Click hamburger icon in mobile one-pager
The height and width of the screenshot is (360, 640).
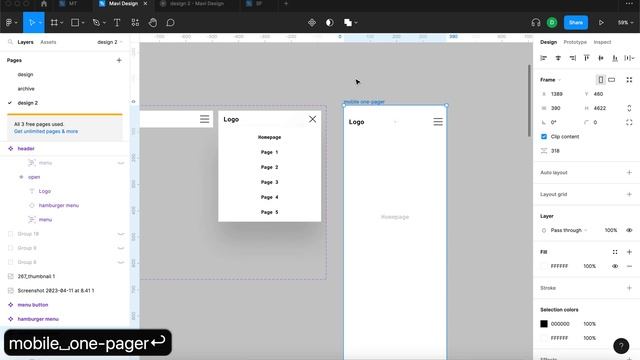438,122
